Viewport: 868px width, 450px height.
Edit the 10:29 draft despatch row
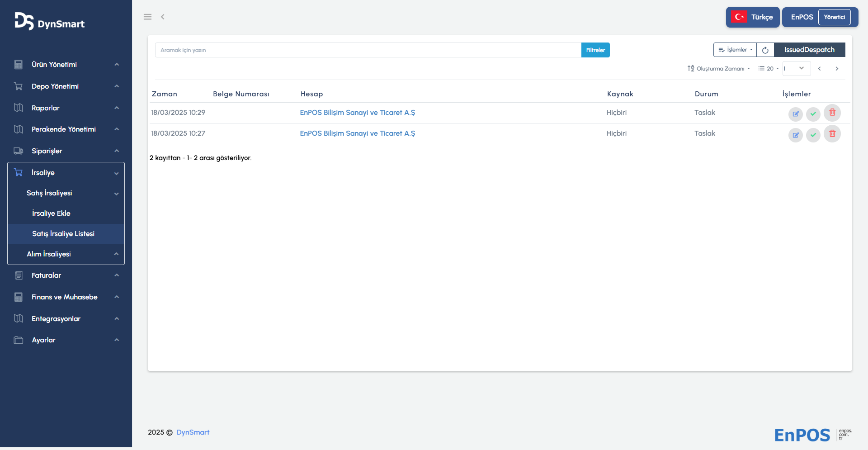[x=795, y=114]
